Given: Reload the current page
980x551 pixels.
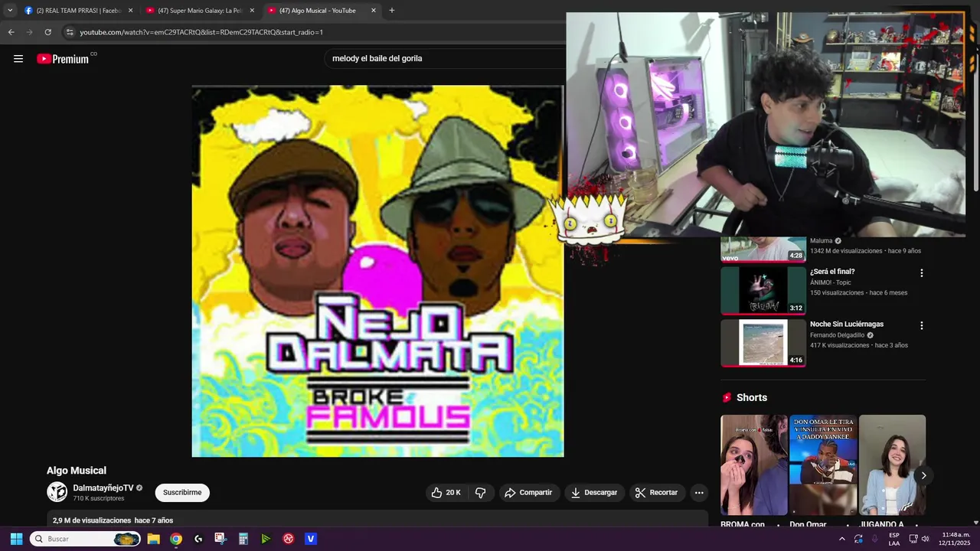Looking at the screenshot, I should (47, 32).
